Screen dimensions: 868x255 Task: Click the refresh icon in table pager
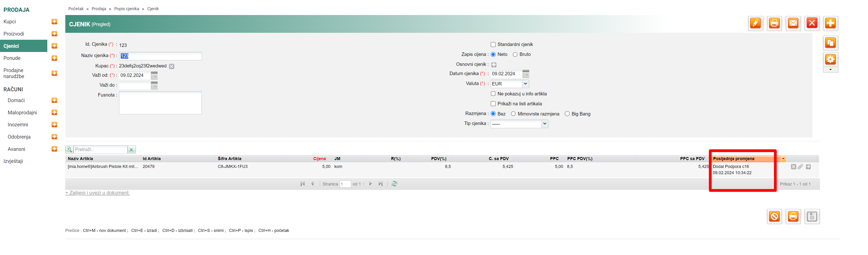394,184
